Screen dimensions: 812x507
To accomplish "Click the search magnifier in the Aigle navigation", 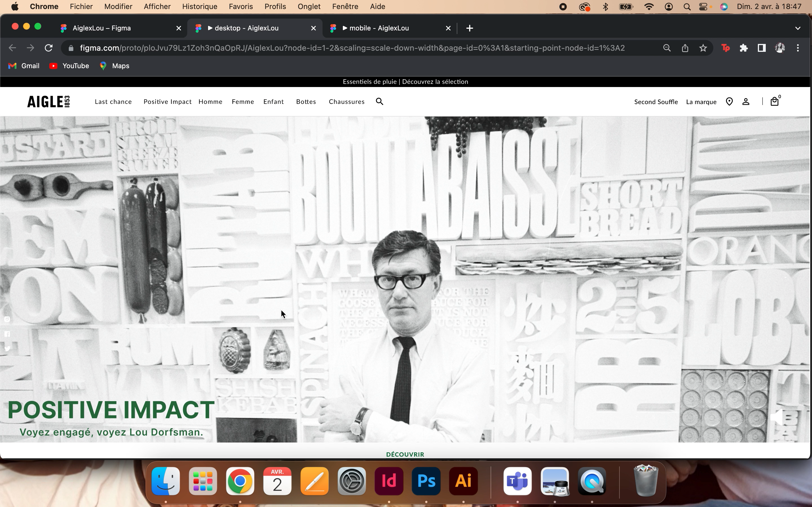I will (379, 102).
